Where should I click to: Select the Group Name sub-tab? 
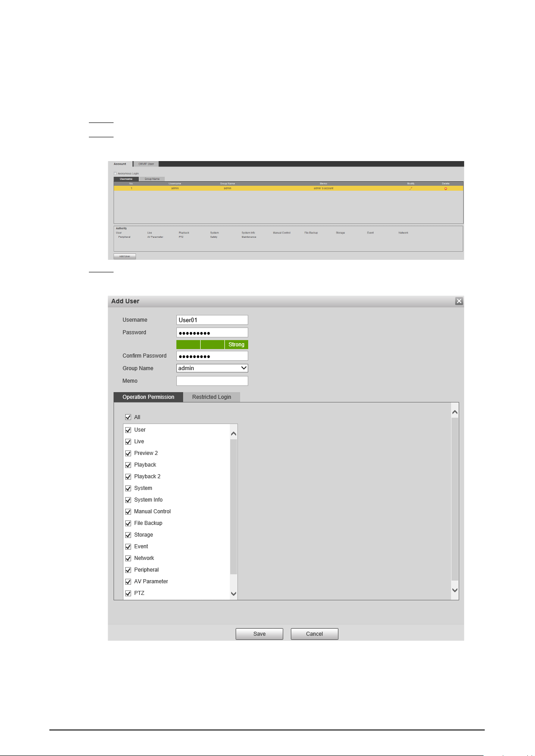tap(152, 179)
